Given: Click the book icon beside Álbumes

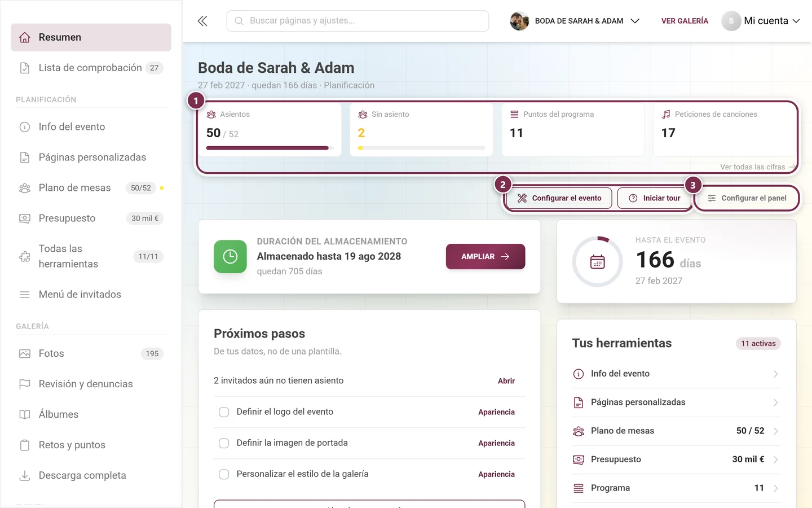Looking at the screenshot, I should pos(25,415).
